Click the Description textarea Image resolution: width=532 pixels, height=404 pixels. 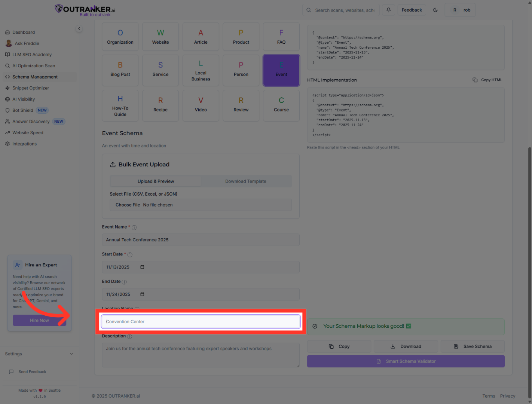[x=201, y=355]
